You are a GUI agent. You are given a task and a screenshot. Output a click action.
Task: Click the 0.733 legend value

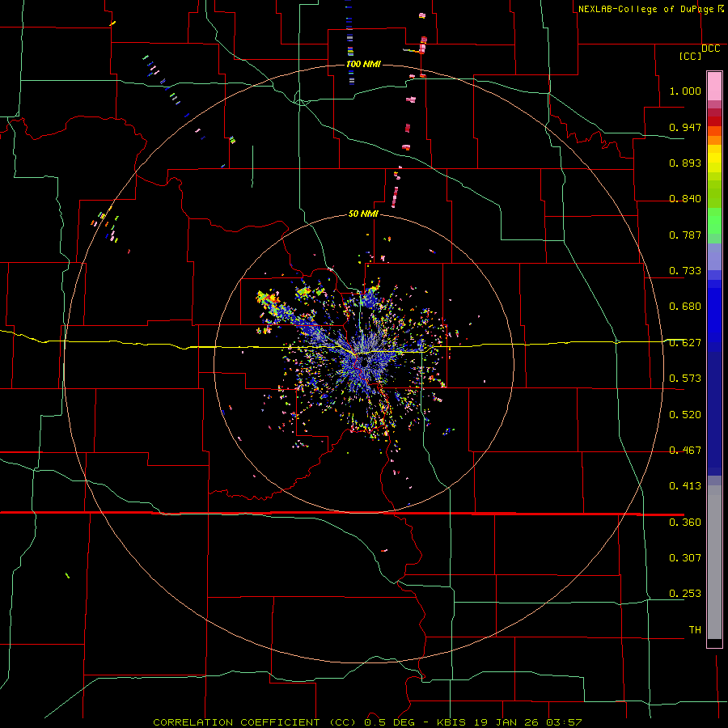click(x=685, y=271)
